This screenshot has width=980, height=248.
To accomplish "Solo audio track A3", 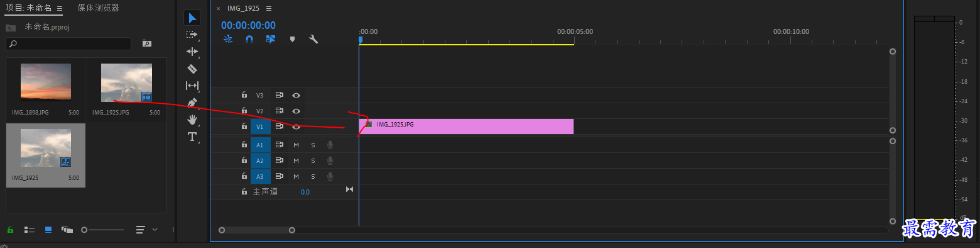I will (x=313, y=176).
